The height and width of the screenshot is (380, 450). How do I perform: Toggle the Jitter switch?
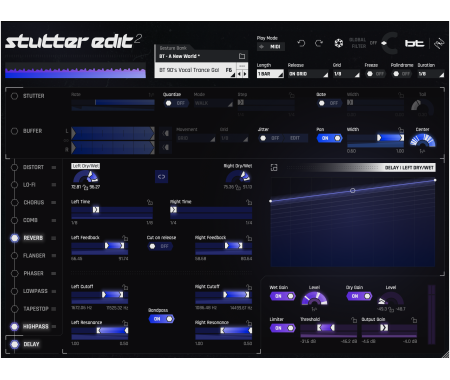pos(270,138)
